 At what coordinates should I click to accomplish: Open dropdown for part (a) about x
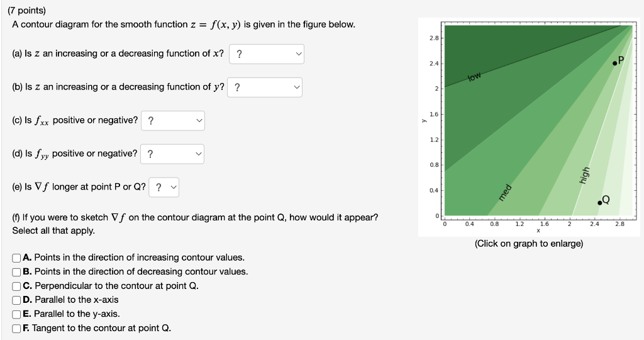click(x=267, y=54)
